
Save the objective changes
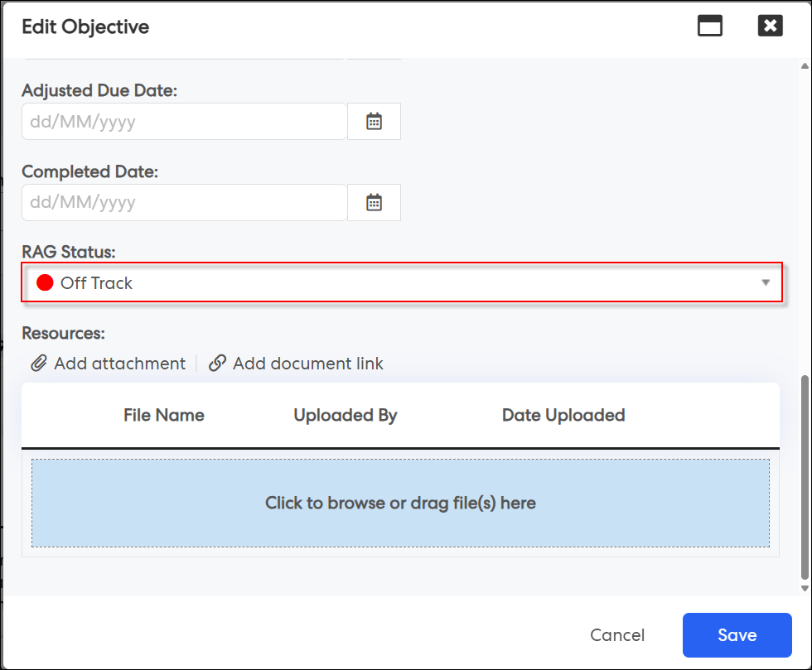(737, 635)
